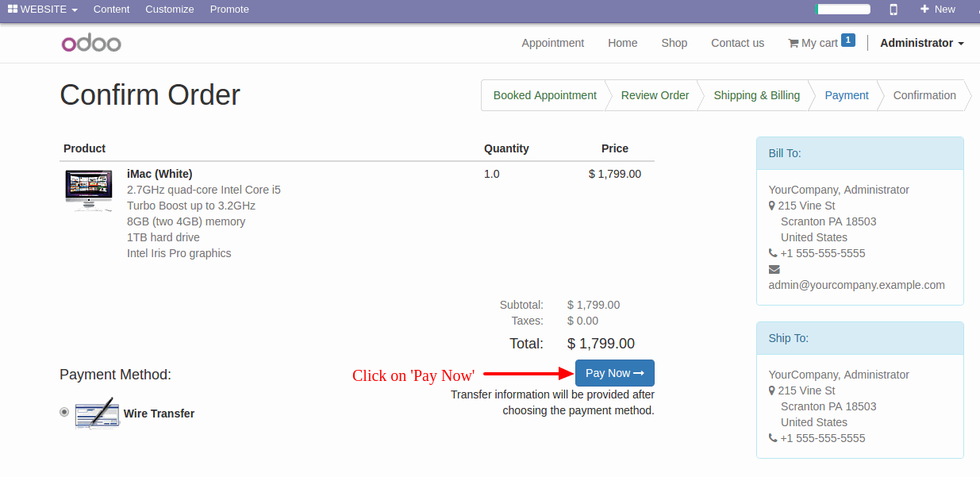Select the Review Order step
Screen dimensions: 980x477
click(x=655, y=95)
